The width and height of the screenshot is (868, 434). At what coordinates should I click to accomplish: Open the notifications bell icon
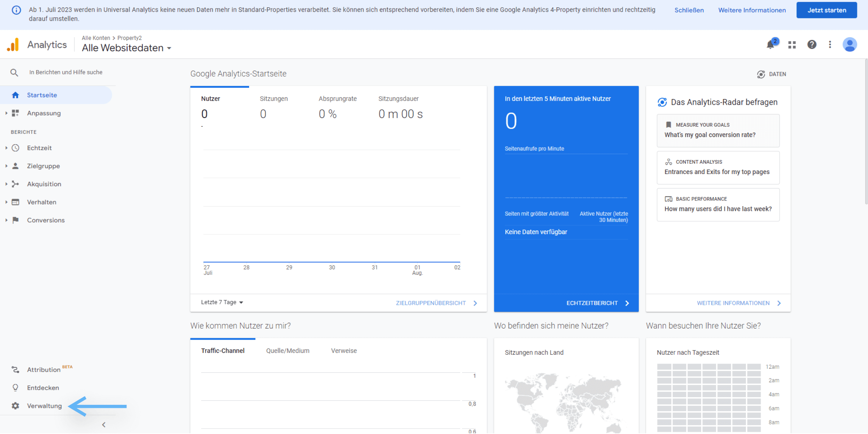tap(771, 45)
